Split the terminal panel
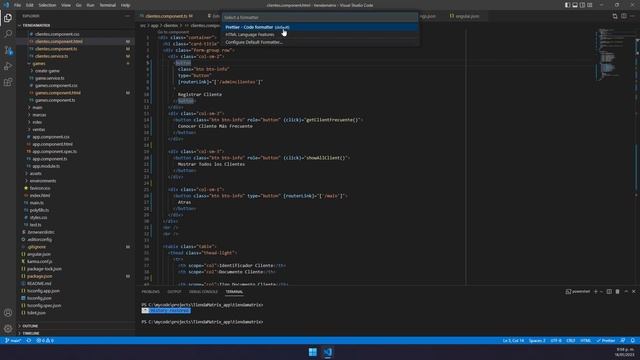Image resolution: width=640 pixels, height=360 pixels. [x=609, y=291]
